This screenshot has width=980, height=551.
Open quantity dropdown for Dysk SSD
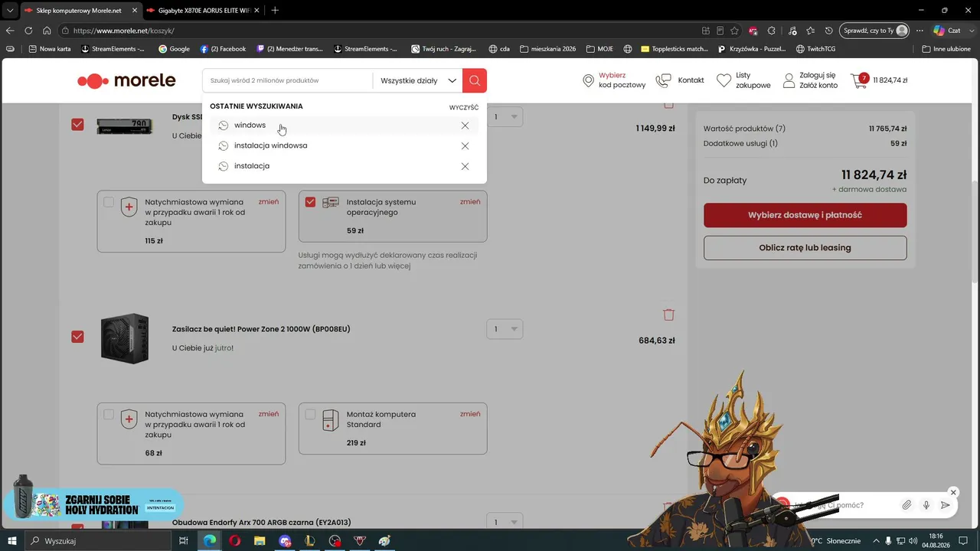505,117
